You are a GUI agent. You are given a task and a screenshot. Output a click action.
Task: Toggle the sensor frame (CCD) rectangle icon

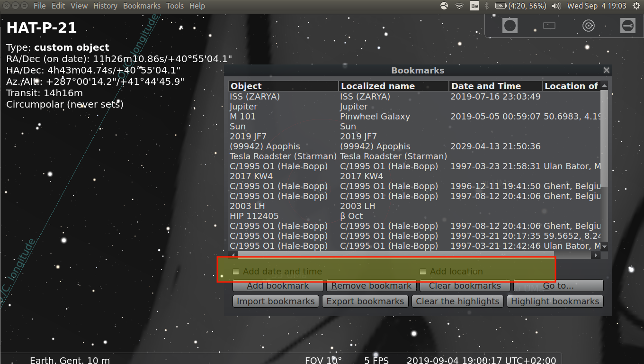pos(549,26)
